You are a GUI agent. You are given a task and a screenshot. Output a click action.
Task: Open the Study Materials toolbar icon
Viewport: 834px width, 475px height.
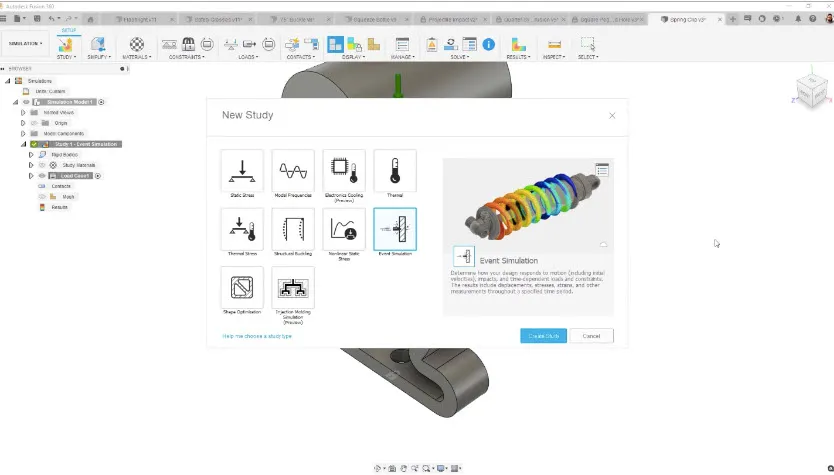[137, 45]
